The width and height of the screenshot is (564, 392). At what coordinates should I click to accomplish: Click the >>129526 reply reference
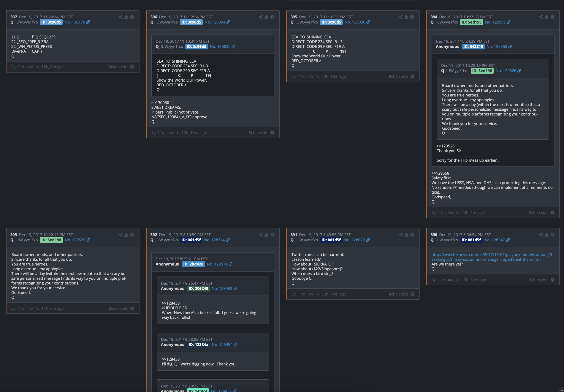pos(446,146)
